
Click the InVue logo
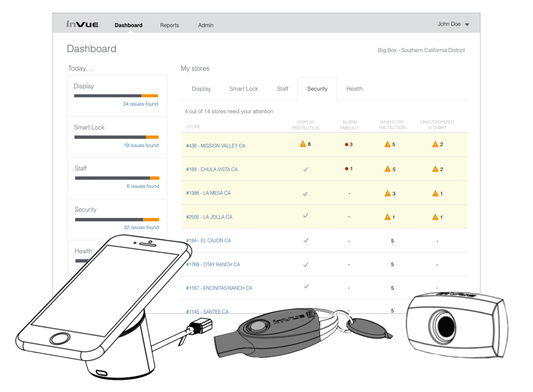click(83, 24)
